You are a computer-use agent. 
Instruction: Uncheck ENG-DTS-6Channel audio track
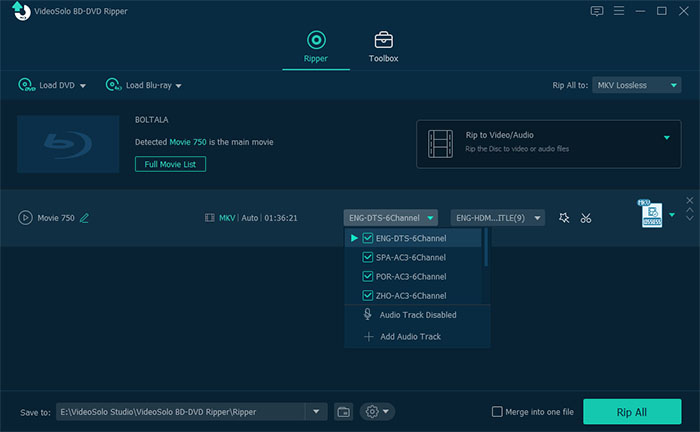pos(367,238)
